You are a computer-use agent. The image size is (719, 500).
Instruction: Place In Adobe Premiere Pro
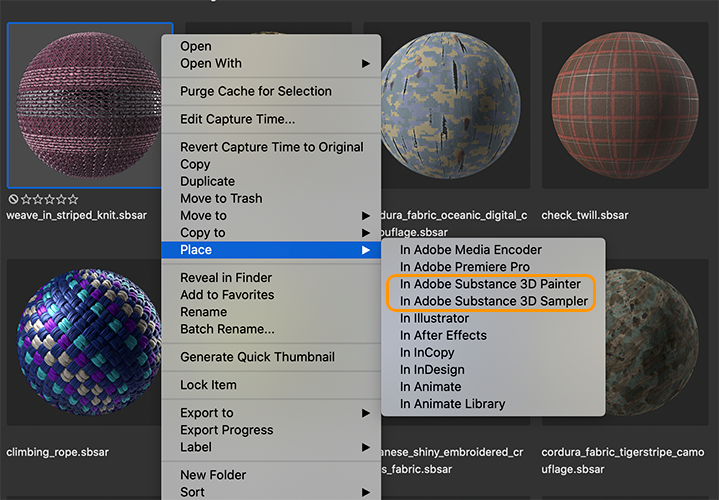[493, 267]
